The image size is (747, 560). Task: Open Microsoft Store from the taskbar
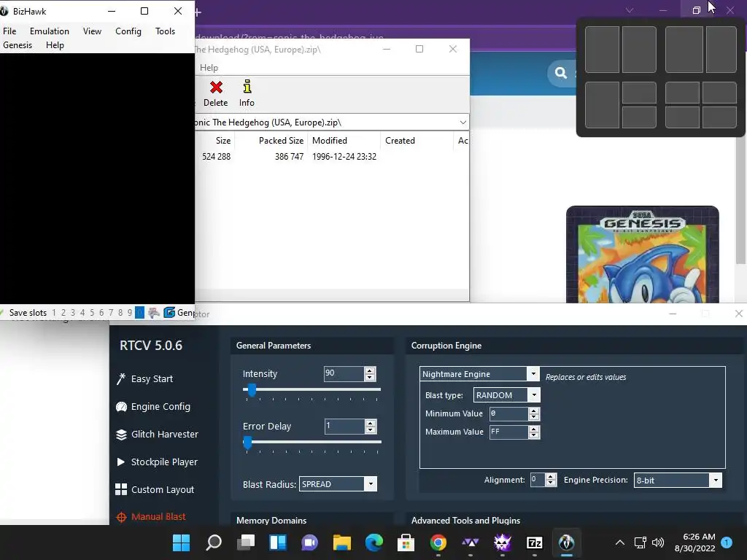tap(406, 542)
